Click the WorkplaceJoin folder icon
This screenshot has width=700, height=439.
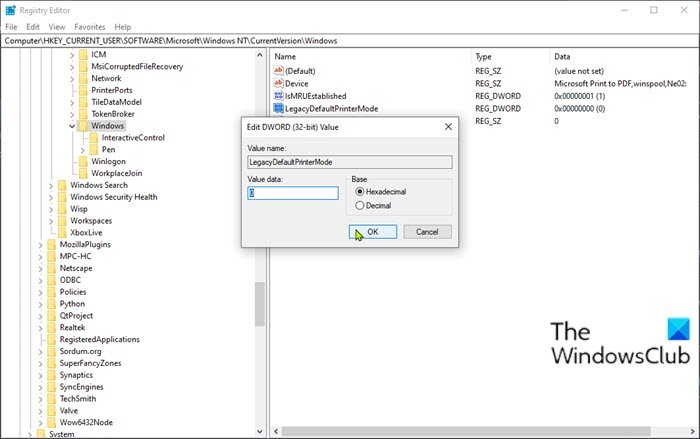83,173
